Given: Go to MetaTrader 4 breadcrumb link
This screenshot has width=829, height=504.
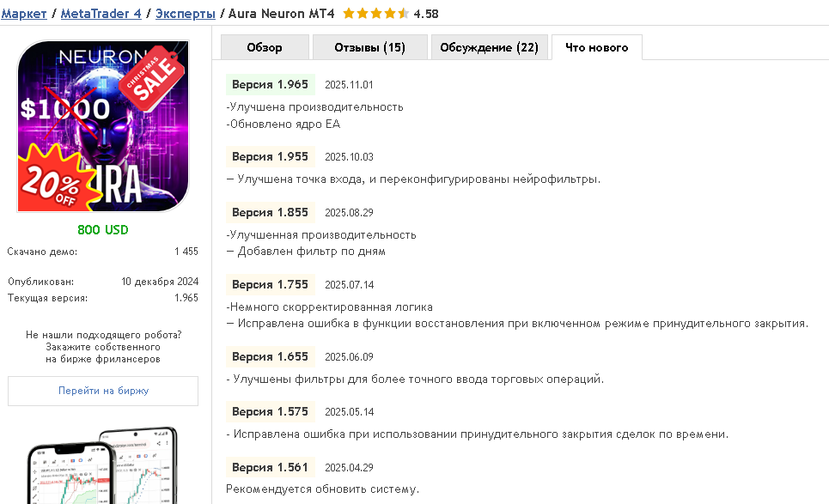Looking at the screenshot, I should pyautogui.click(x=101, y=14).
